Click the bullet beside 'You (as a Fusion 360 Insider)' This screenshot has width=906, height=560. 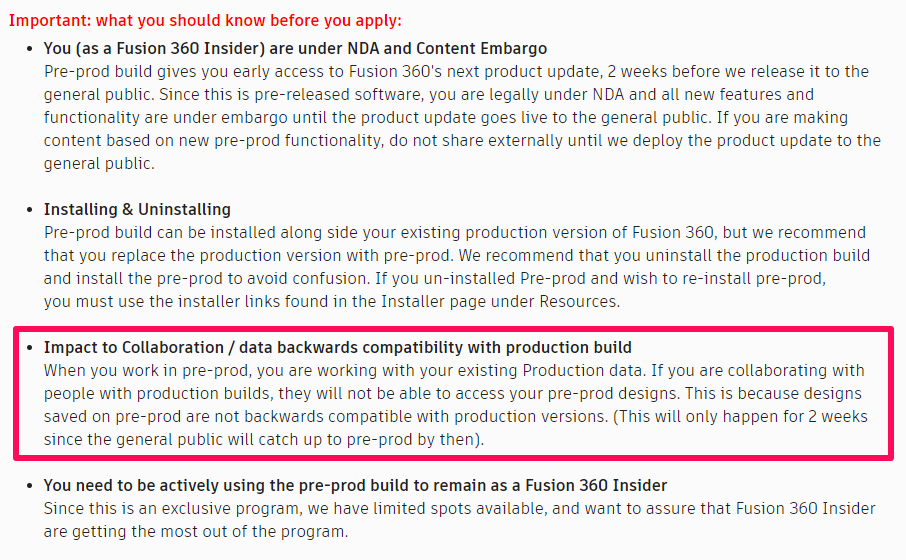[29, 49]
